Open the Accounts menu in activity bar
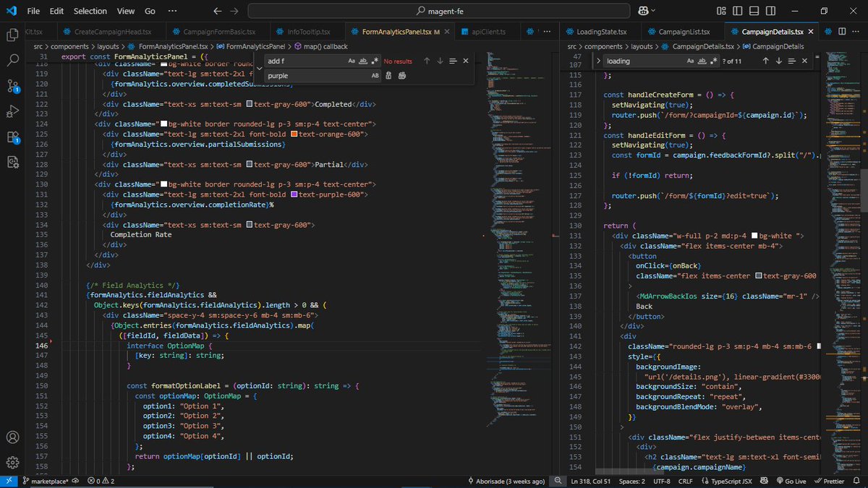The image size is (868, 488). click(12, 437)
